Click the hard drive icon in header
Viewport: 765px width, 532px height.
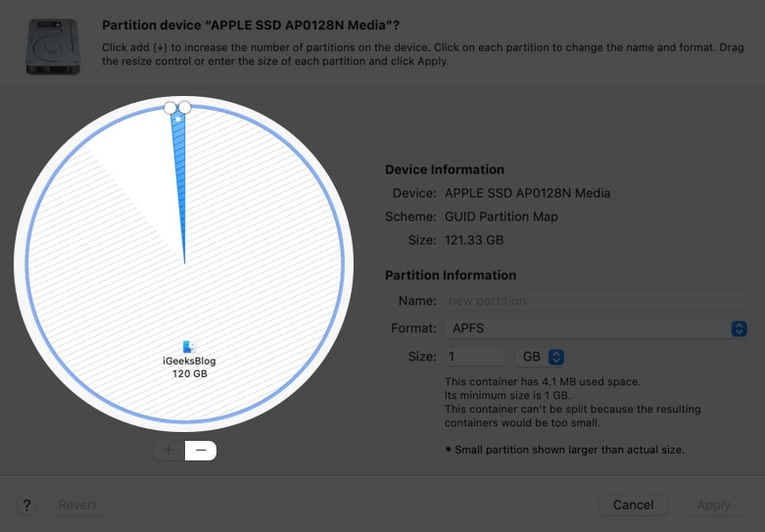coord(53,46)
